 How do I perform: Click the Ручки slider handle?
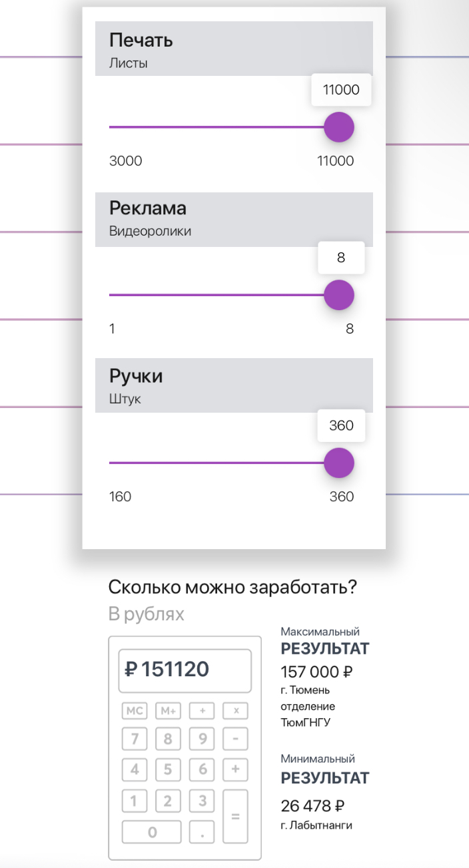[x=338, y=463]
